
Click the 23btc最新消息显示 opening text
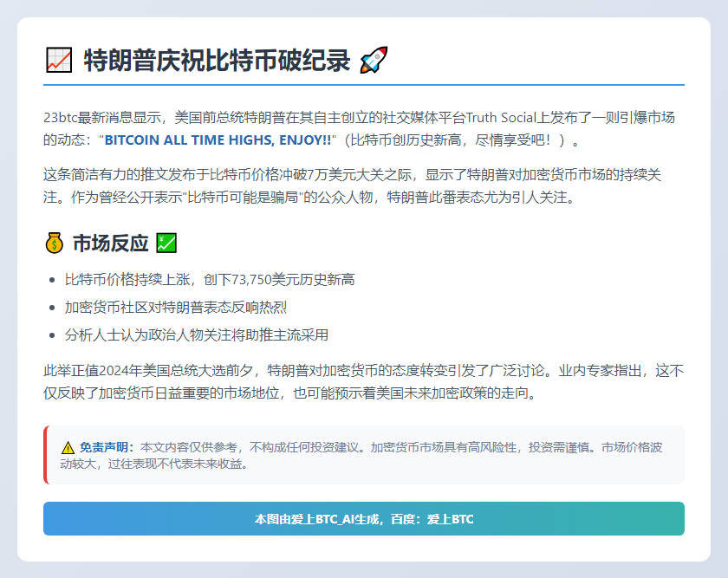pos(102,118)
